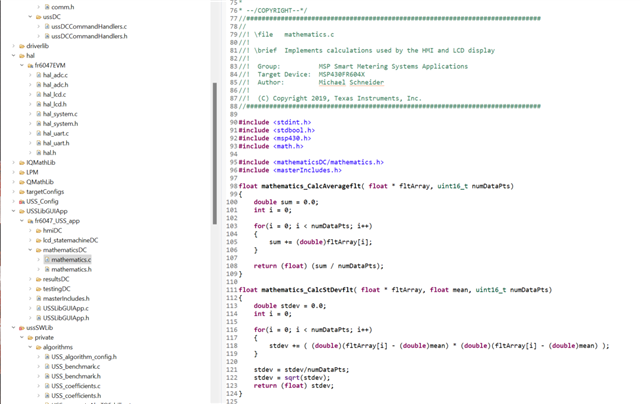Click USS_coefficients.c file icon
Screen dimensions: 640x404
tap(47, 386)
